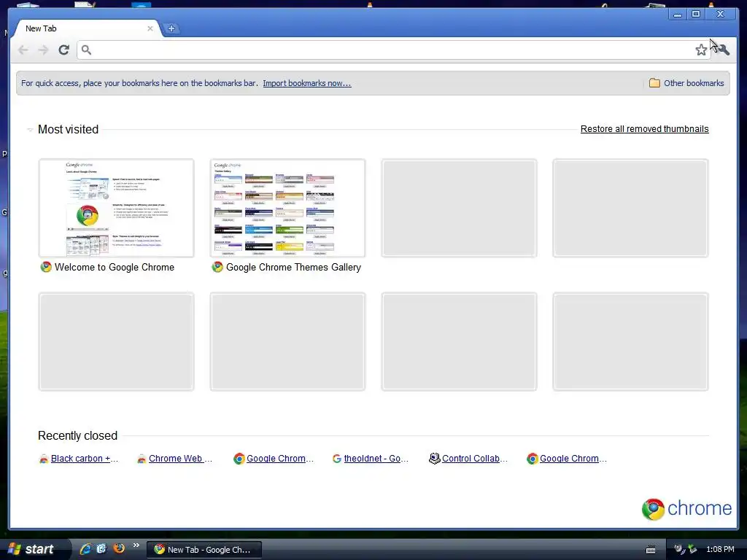Screen dimensions: 747x560
Task: Open a new tab with the plus button
Action: [x=171, y=28]
